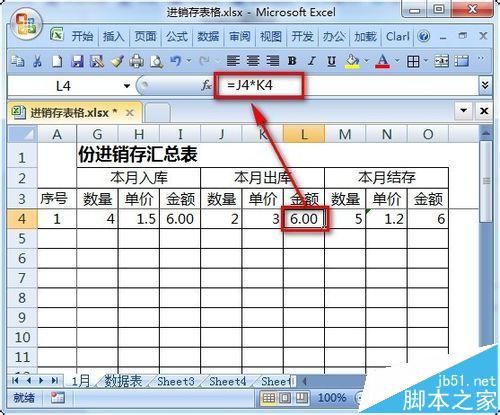Click the Save As icon
500x415 pixels.
click(x=97, y=61)
